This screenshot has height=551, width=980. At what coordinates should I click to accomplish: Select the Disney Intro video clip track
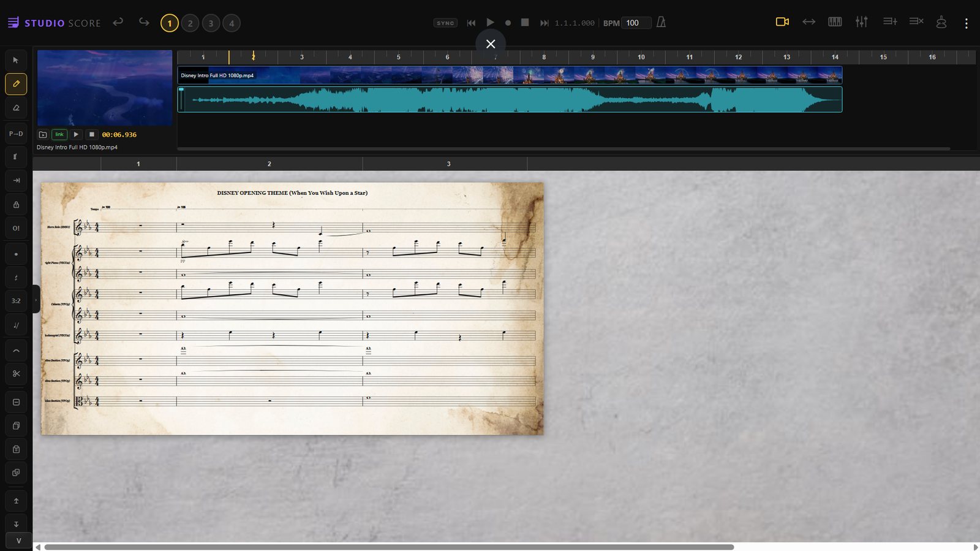pyautogui.click(x=510, y=75)
